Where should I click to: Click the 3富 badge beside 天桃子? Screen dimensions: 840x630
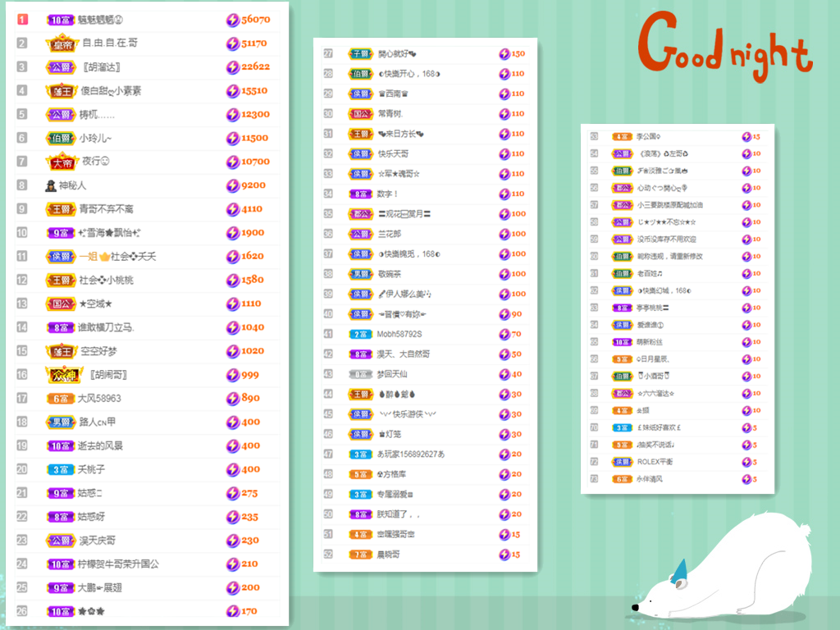click(x=60, y=470)
